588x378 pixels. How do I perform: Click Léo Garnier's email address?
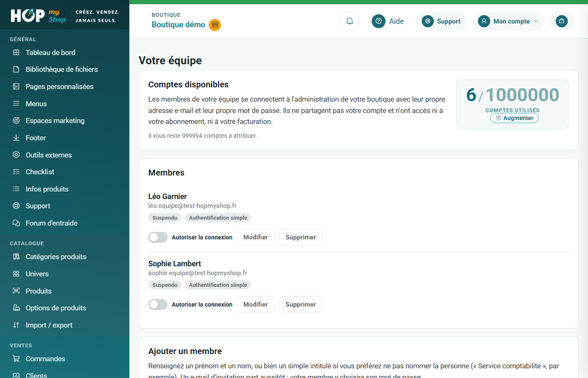(192, 206)
